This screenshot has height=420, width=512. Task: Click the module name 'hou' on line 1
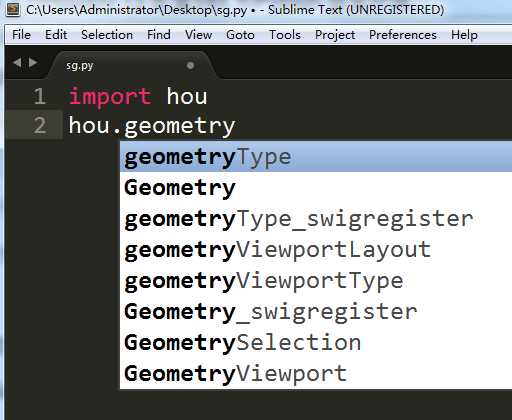[187, 97]
